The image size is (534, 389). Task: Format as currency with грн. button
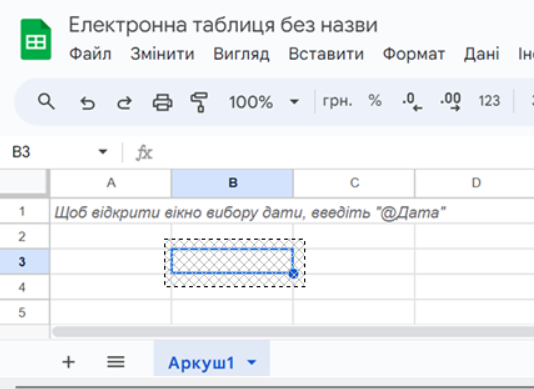coord(337,101)
